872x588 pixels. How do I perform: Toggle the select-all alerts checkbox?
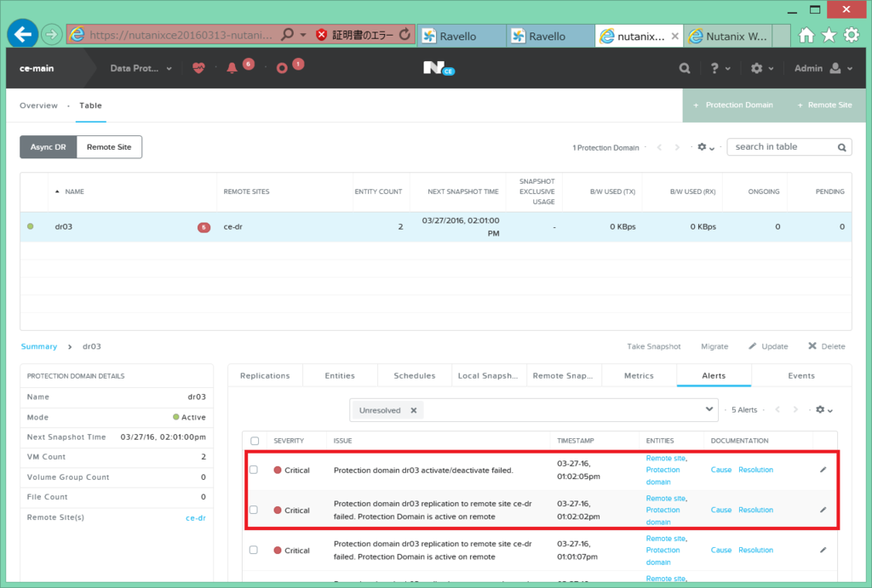click(x=255, y=441)
